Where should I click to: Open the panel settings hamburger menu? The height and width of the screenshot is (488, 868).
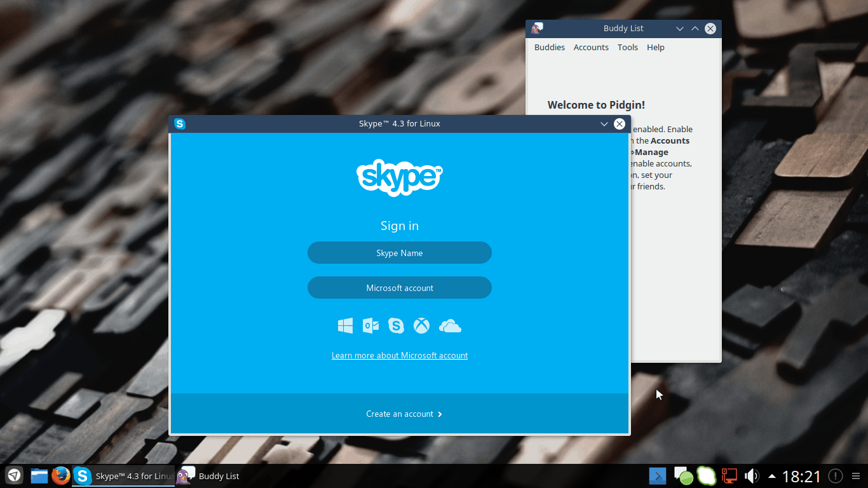pyautogui.click(x=857, y=475)
